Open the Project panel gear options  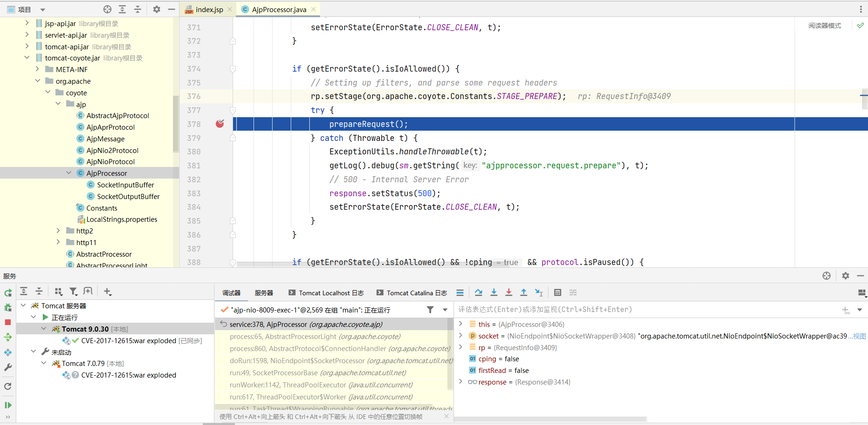coord(157,9)
